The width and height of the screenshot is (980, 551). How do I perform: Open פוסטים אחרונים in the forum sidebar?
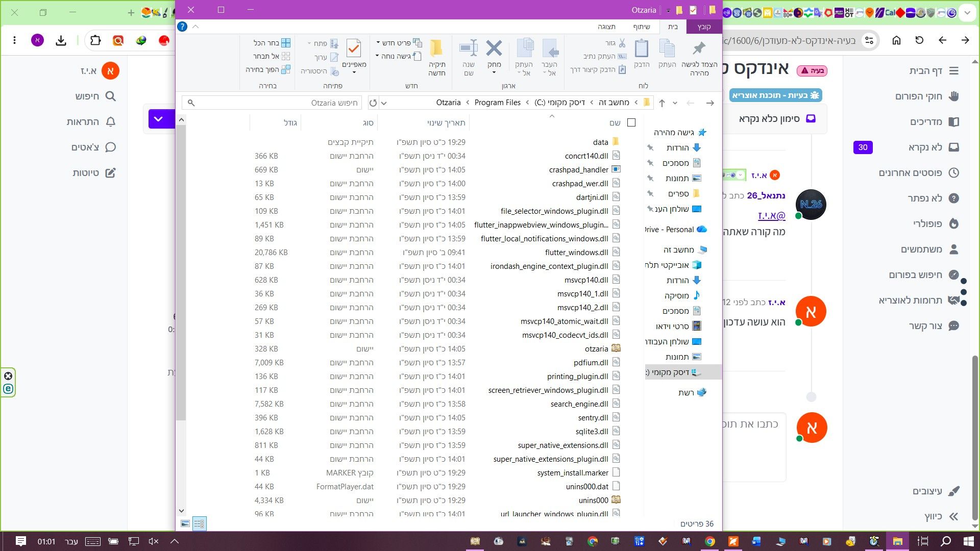coord(919,173)
